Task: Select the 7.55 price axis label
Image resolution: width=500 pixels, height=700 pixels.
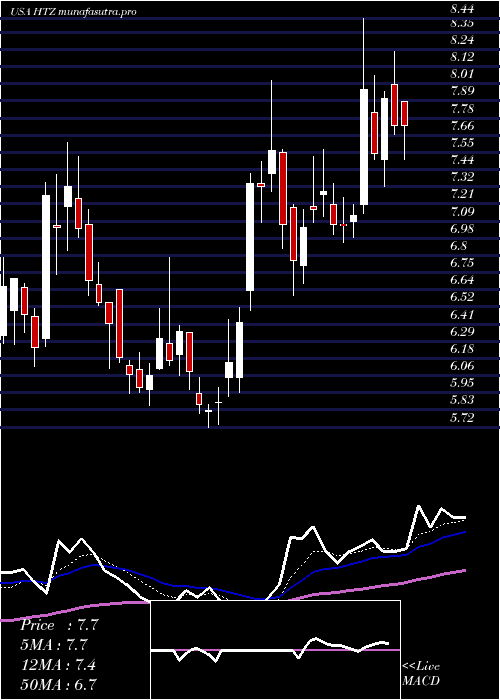Action: 463,142
